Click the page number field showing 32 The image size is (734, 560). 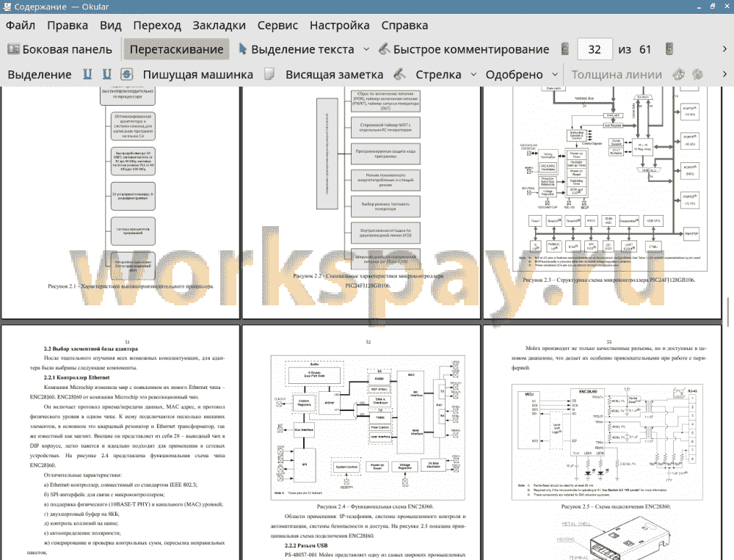click(595, 49)
